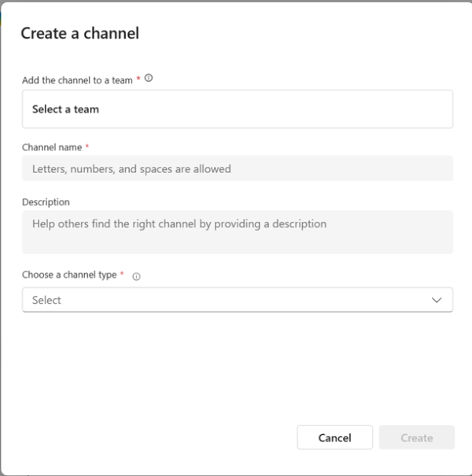The width and height of the screenshot is (472, 476).
Task: Click info icon next to Choose a channel type
Action: [x=136, y=276]
